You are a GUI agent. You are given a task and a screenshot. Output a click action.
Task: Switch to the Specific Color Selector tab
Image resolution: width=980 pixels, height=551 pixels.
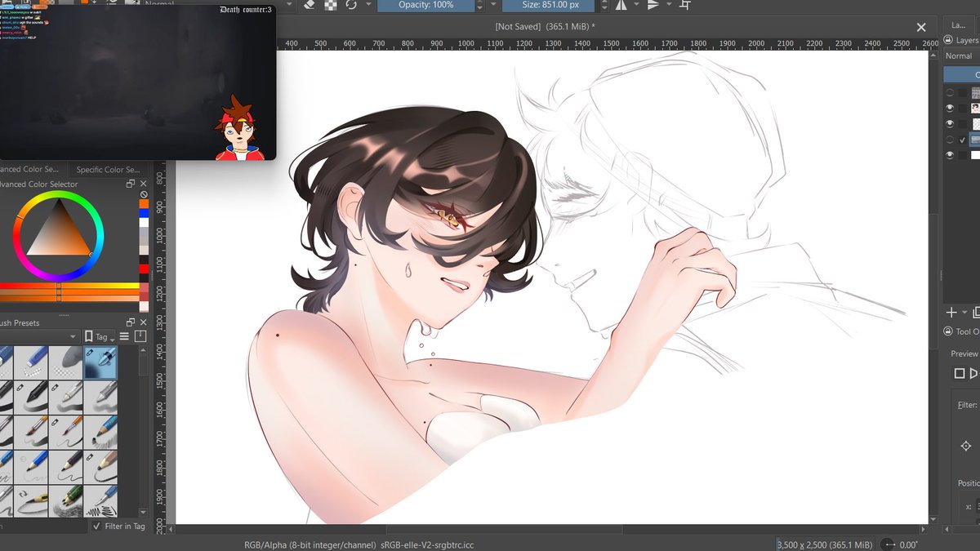click(109, 170)
